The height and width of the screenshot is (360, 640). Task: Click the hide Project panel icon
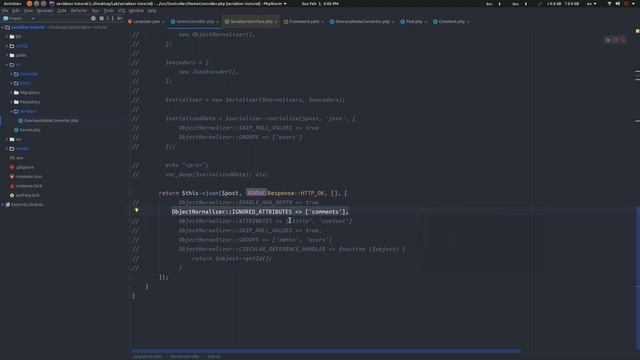click(120, 18)
